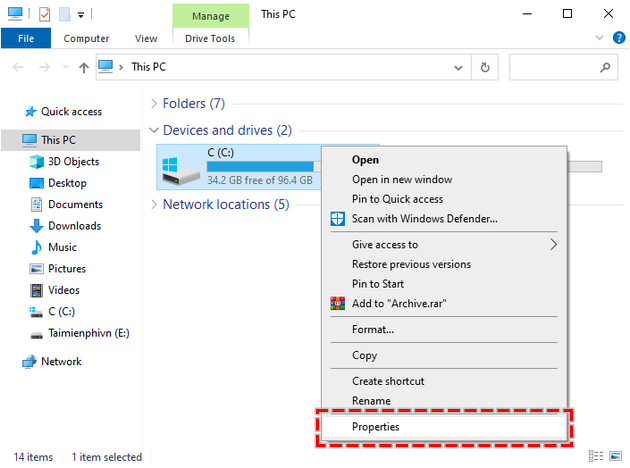
Task: Go forward with the Forward arrow
Action: pyautogui.click(x=44, y=67)
